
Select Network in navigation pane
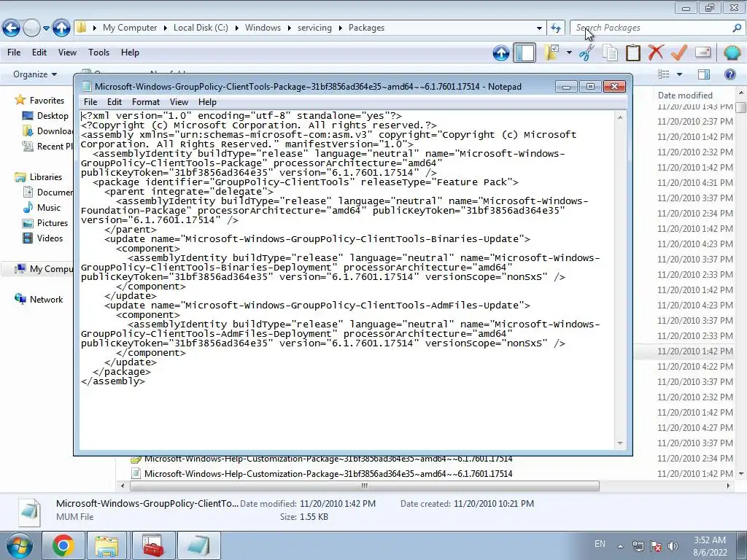point(46,300)
